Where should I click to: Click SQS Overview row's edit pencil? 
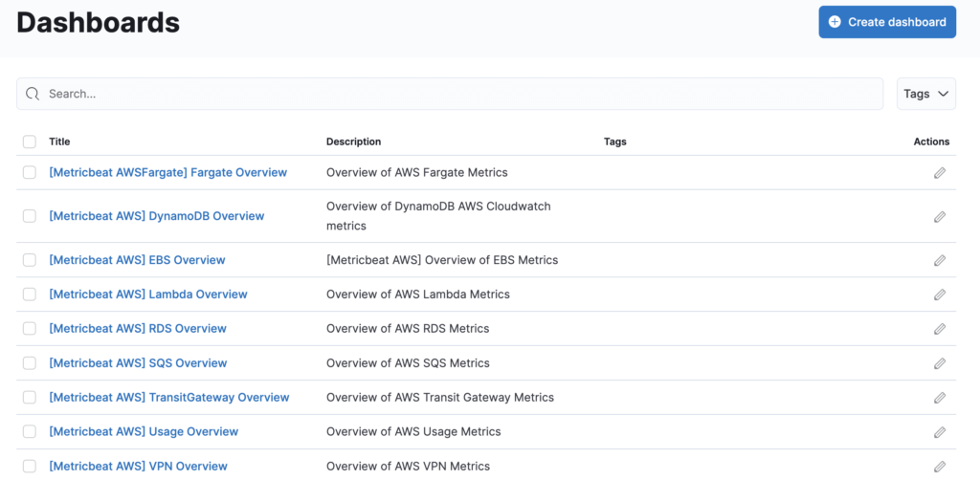tap(940, 363)
